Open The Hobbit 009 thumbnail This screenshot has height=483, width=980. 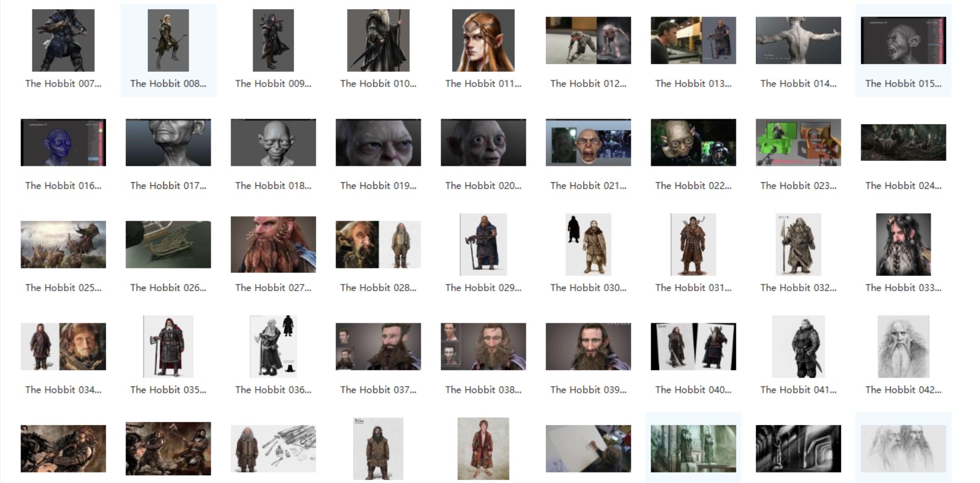click(273, 40)
